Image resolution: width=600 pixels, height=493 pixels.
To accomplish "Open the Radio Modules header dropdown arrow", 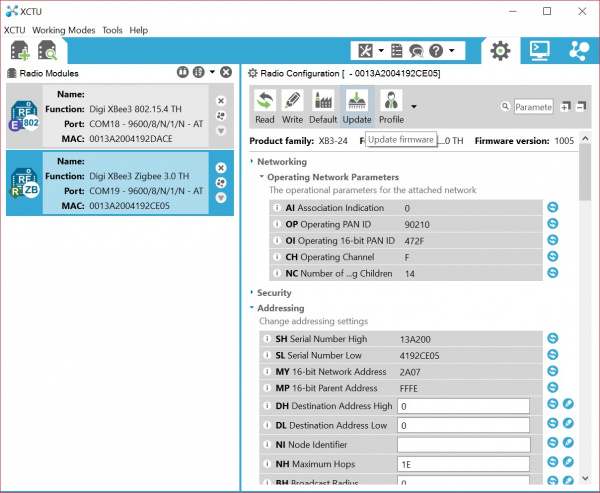I will [x=212, y=72].
